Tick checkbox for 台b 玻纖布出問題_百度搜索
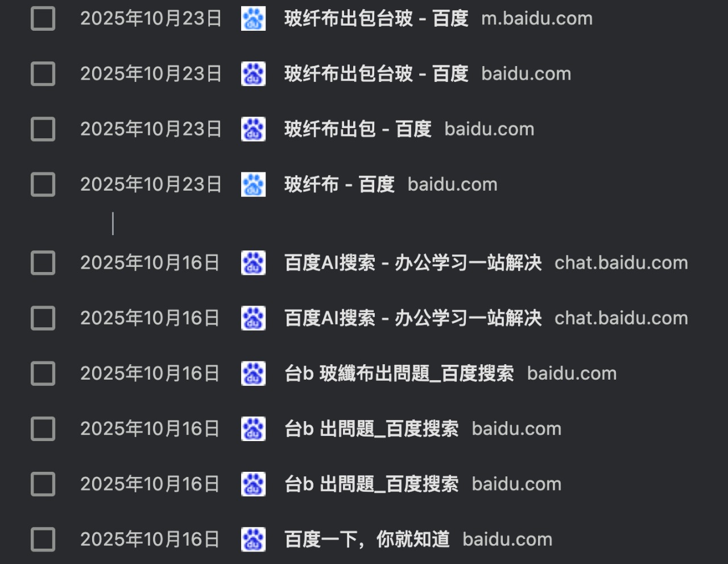The width and height of the screenshot is (728, 564). click(x=43, y=373)
